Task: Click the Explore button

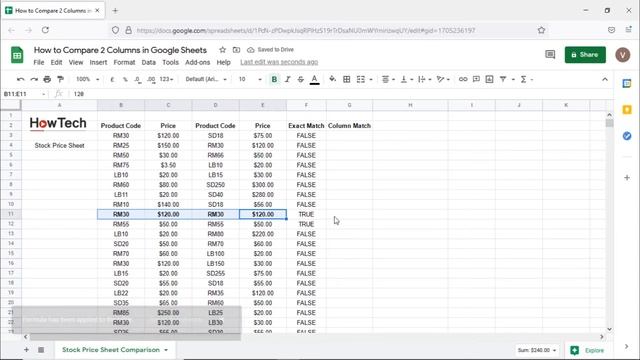Action: point(587,350)
